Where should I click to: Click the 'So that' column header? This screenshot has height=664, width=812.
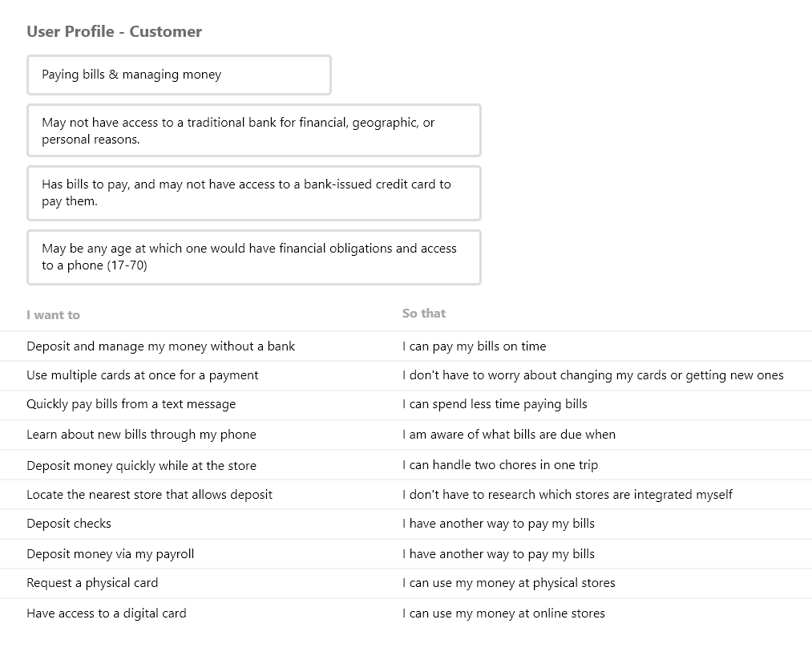(x=423, y=314)
